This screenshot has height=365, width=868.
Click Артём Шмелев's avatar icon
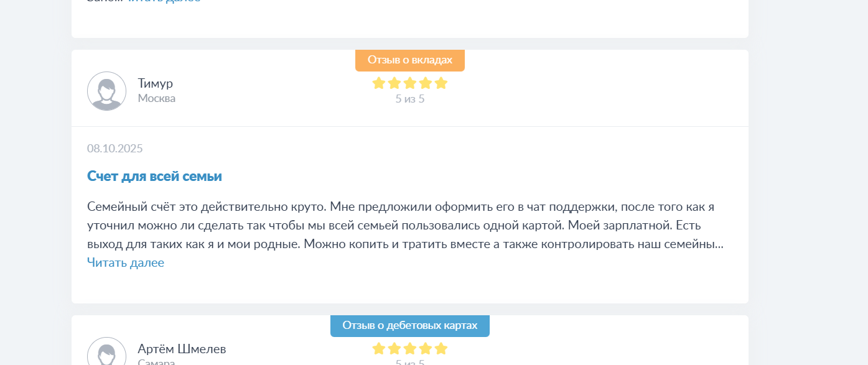106,353
